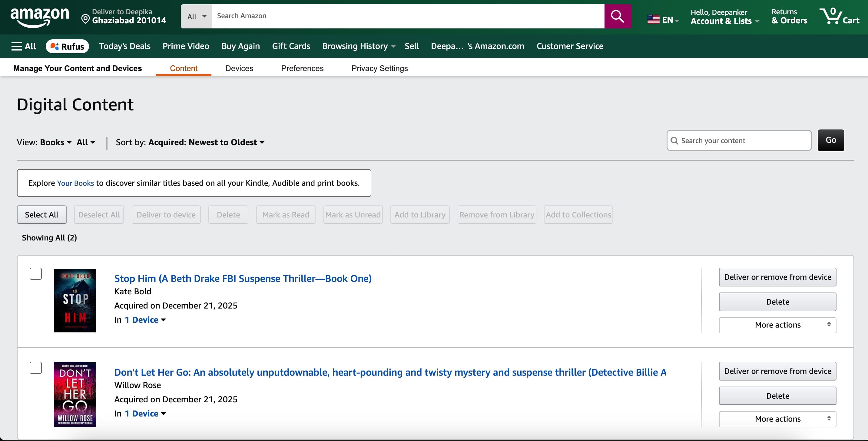Open More actions for Stop Him
868x441 pixels.
coord(777,325)
